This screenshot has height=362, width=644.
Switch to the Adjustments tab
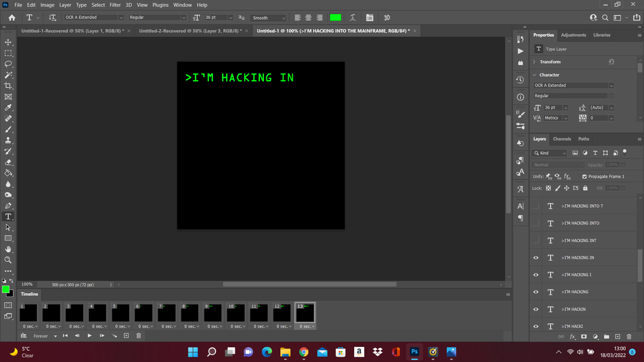(573, 35)
